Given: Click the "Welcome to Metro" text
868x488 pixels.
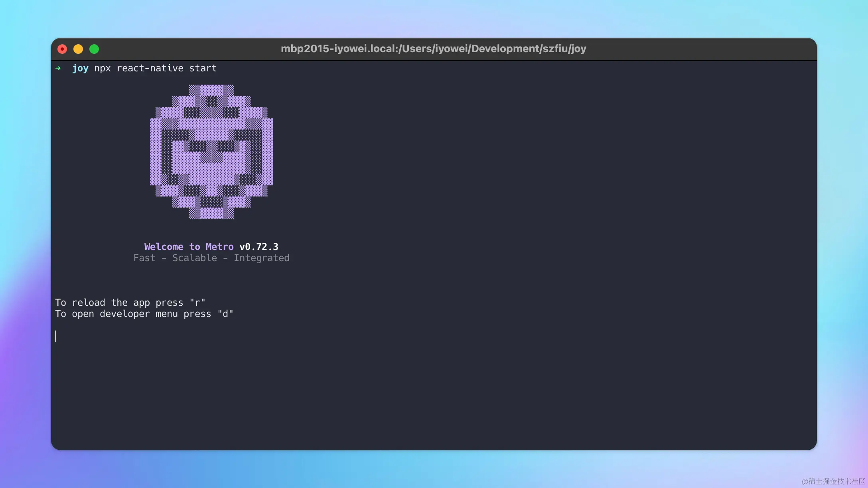Looking at the screenshot, I should [x=189, y=246].
